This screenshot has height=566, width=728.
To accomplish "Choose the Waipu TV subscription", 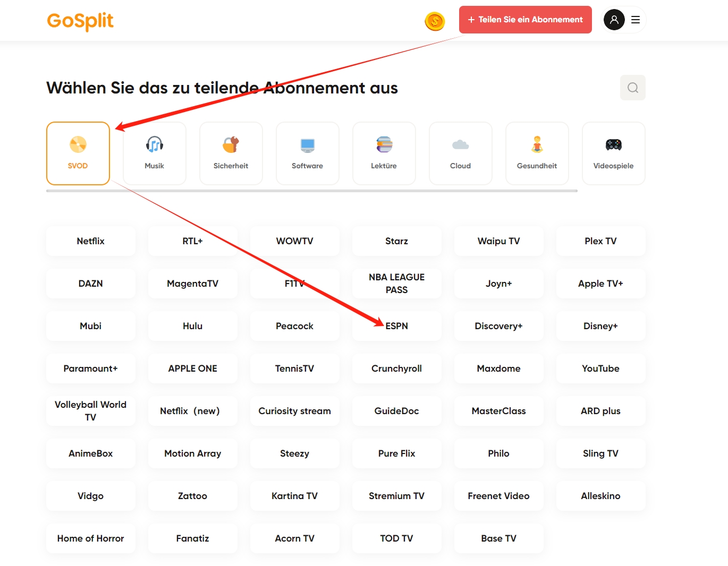I will click(x=499, y=241).
